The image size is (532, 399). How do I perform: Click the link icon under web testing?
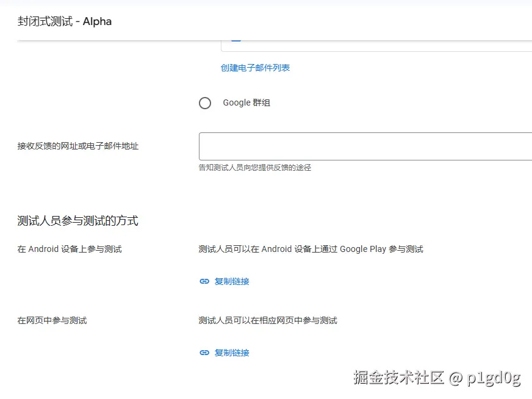pyautogui.click(x=204, y=353)
